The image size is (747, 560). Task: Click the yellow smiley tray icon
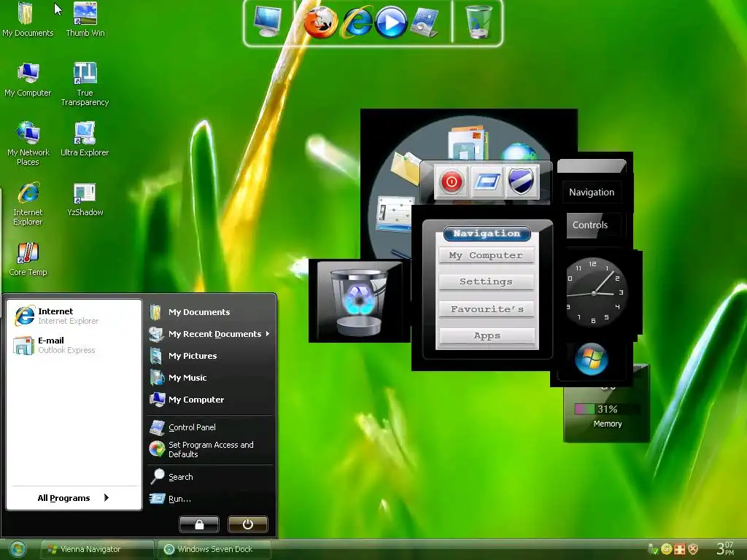click(667, 549)
